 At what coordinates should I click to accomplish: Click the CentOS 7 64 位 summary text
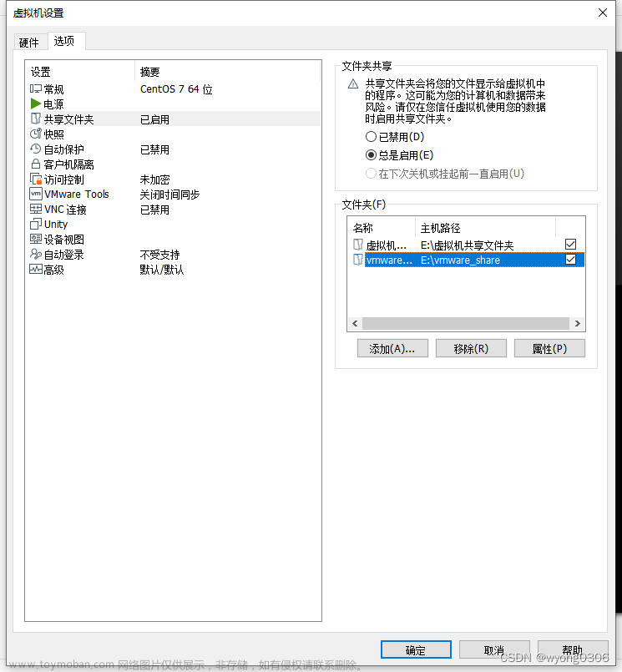tap(176, 88)
